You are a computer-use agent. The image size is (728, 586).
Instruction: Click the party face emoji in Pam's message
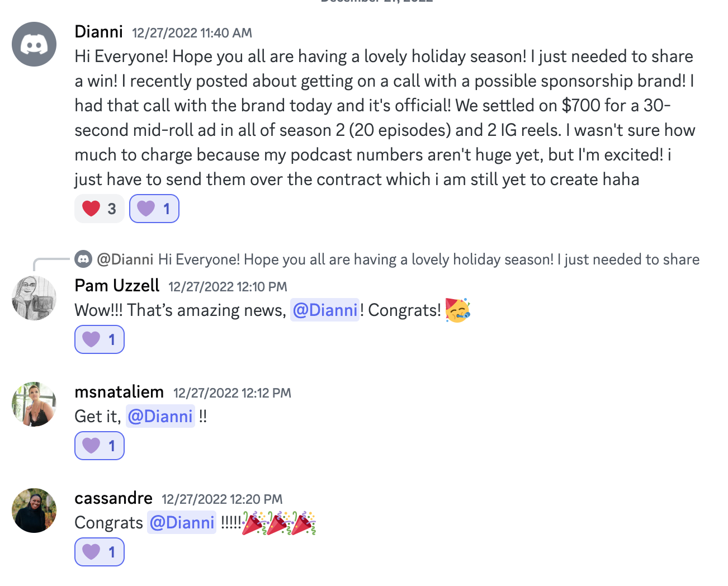coord(458,310)
